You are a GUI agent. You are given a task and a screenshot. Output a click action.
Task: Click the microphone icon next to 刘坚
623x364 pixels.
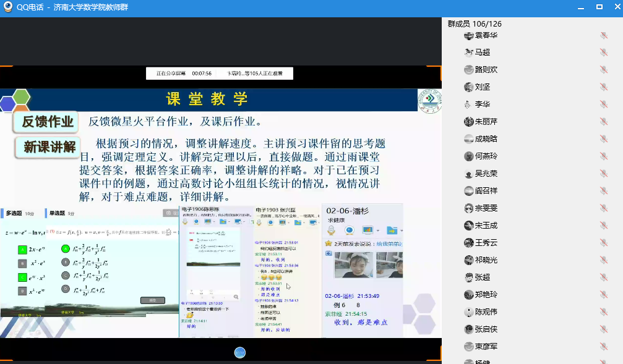(604, 87)
